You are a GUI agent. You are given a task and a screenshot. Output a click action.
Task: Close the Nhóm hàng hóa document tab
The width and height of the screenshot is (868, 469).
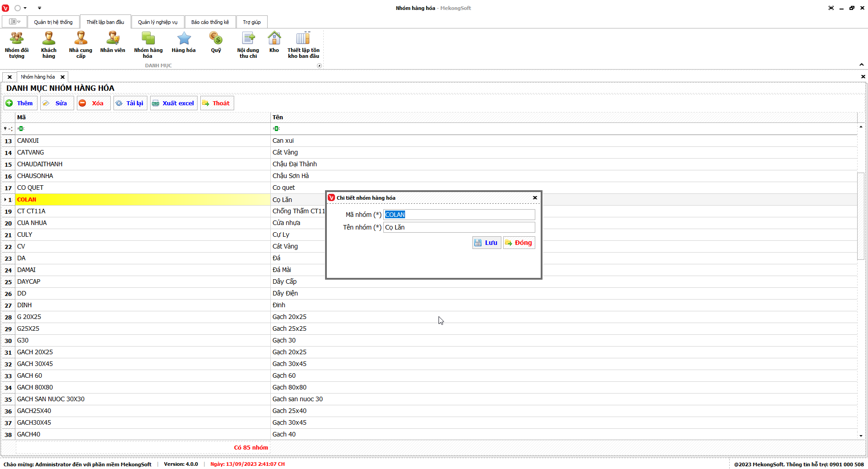pyautogui.click(x=63, y=77)
